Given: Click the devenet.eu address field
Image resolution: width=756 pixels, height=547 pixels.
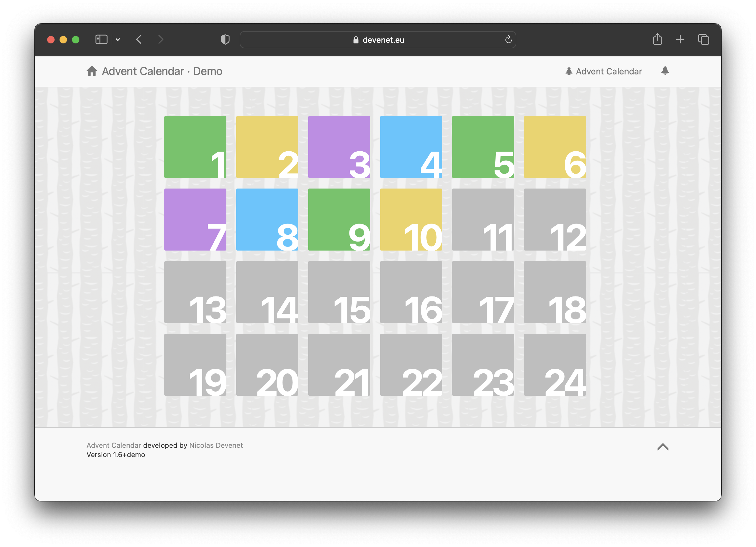Looking at the screenshot, I should pos(378,40).
